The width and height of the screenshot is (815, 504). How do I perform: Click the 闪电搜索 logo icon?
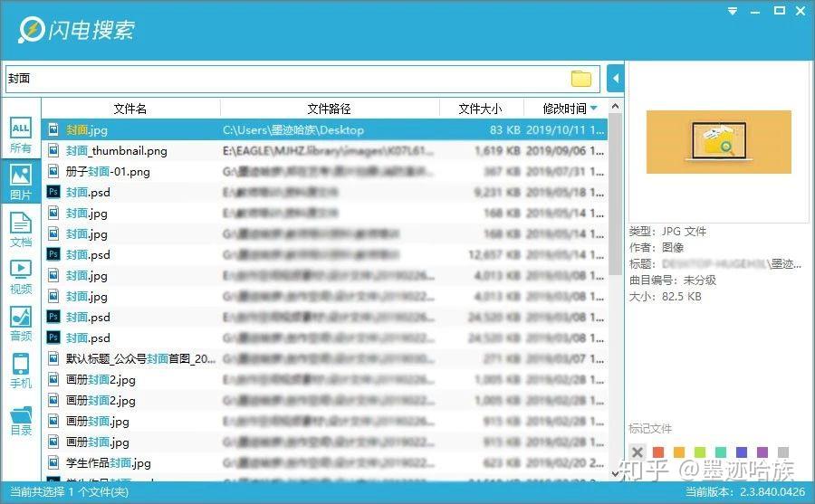31,30
